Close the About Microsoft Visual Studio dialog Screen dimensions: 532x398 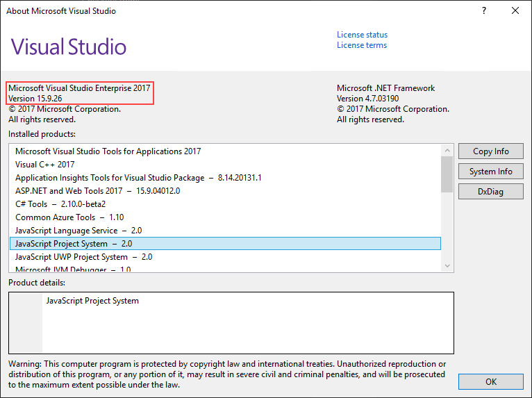(515, 11)
